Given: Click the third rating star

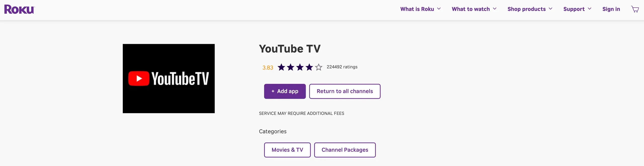Looking at the screenshot, I should 300,67.
